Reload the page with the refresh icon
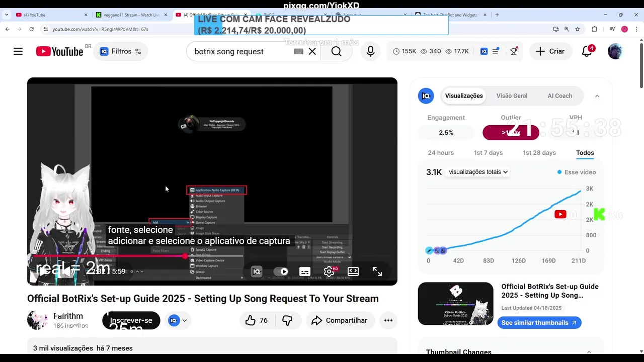Viewport: 644px width, 362px height. pyautogui.click(x=32, y=29)
